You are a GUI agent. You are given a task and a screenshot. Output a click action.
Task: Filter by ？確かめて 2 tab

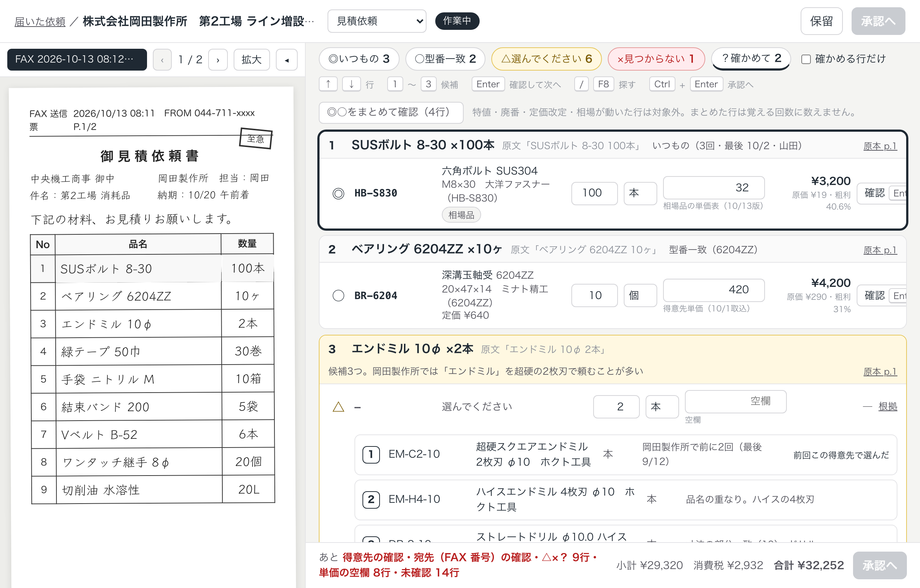(x=751, y=59)
